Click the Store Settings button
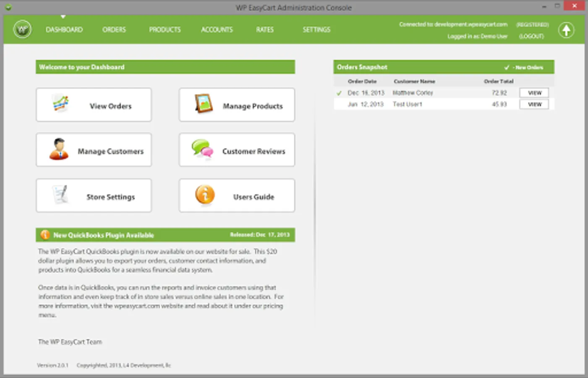Viewport: 588px width, 378px height. (x=94, y=195)
